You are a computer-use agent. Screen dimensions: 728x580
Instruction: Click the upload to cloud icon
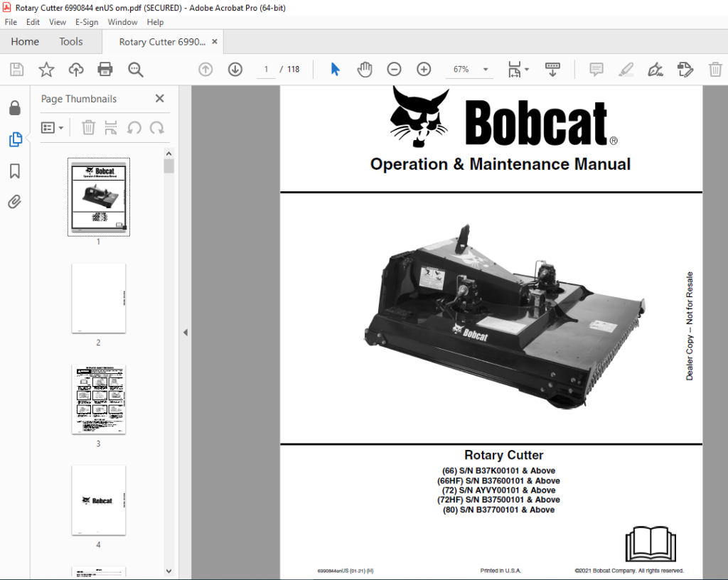point(75,70)
